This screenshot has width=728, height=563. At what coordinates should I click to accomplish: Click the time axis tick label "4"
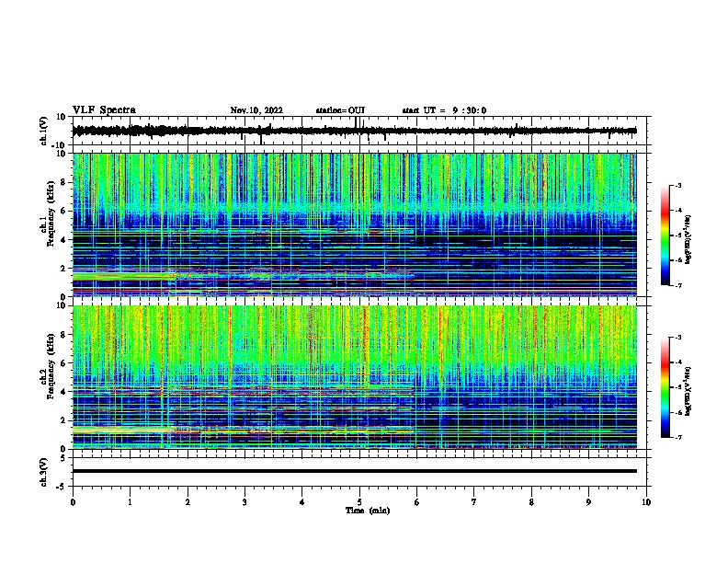tap(302, 502)
